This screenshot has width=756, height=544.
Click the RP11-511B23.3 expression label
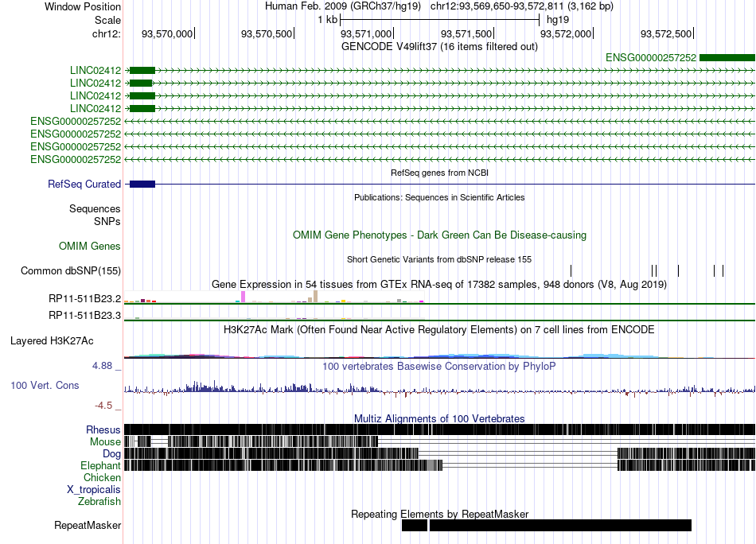(x=85, y=316)
